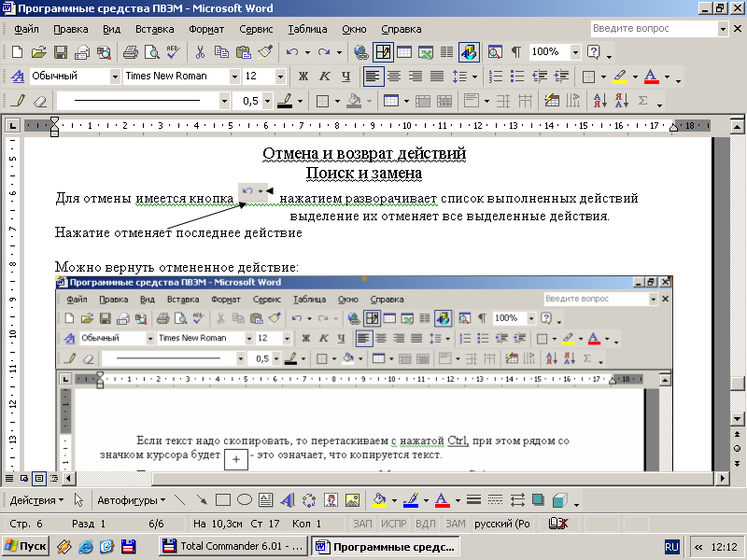
Task: Apply red font color A
Action: [x=651, y=77]
